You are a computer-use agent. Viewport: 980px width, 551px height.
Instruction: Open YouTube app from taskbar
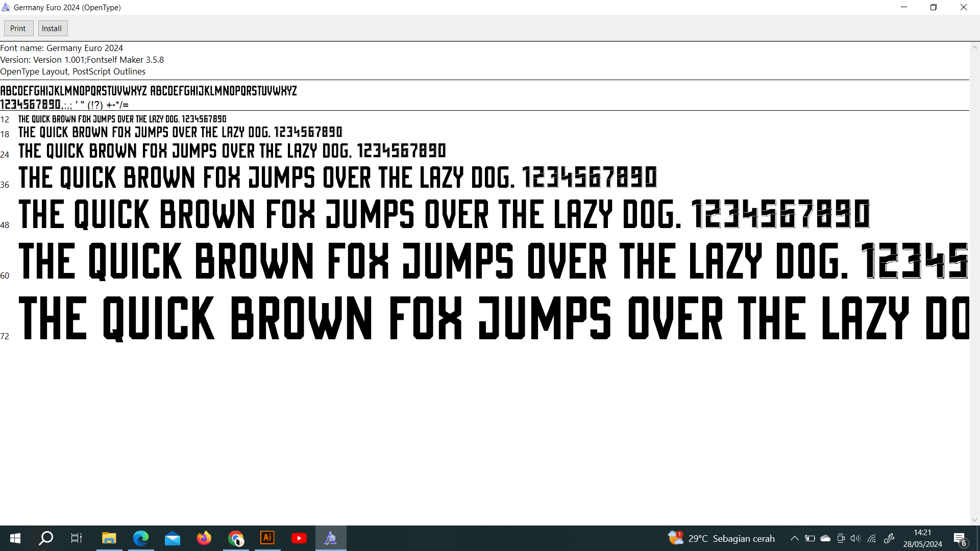[299, 538]
